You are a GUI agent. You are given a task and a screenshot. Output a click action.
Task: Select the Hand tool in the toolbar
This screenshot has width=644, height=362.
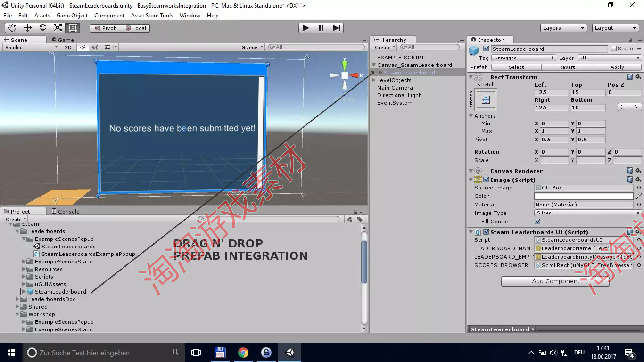[x=12, y=28]
